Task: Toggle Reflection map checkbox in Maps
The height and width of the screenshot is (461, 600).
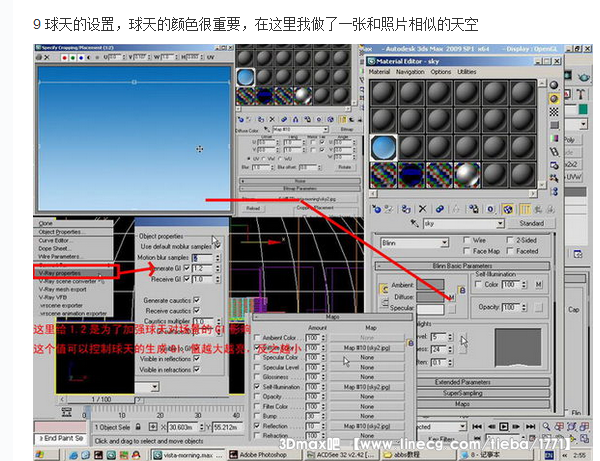Action: [x=258, y=425]
